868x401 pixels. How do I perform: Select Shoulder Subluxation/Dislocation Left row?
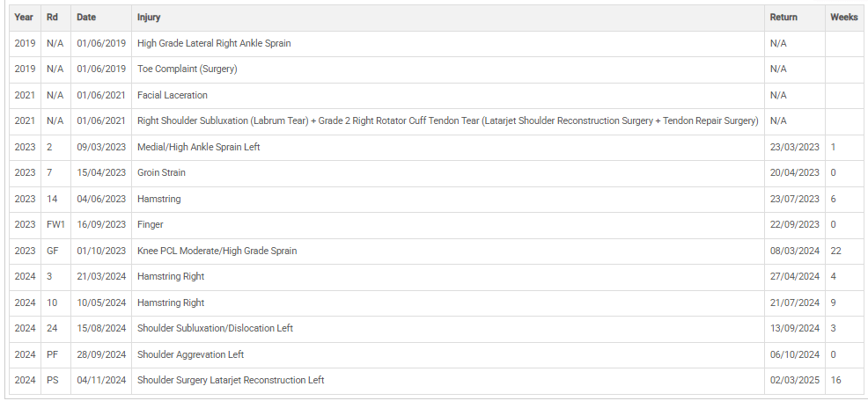(x=215, y=328)
